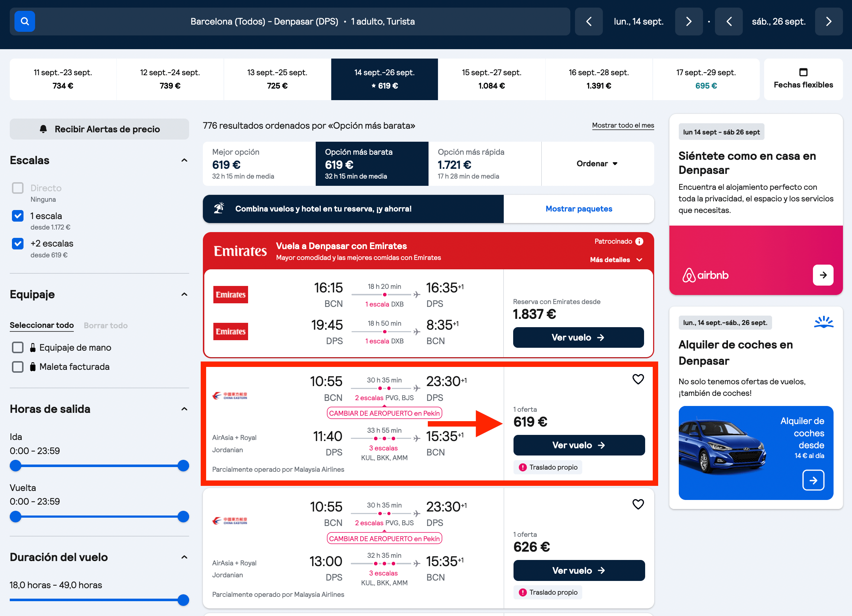The height and width of the screenshot is (616, 852).
Task: Switch to Mejor opción sorting tab
Action: click(x=259, y=163)
